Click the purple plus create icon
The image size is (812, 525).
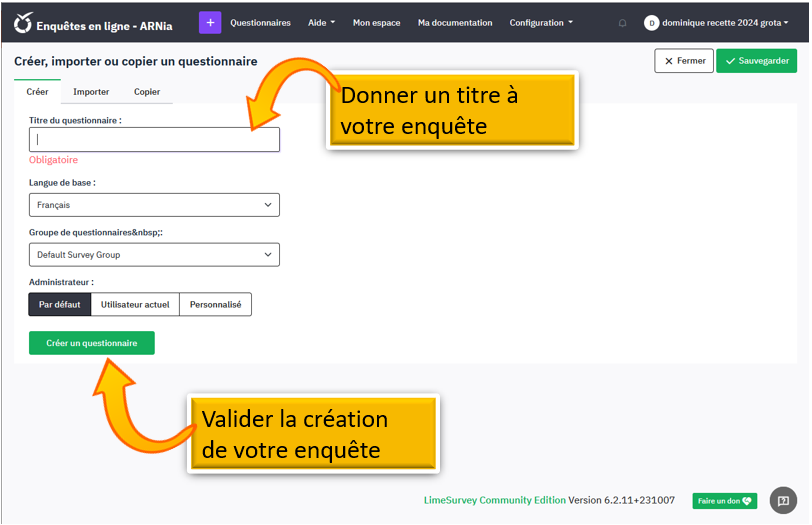(210, 22)
